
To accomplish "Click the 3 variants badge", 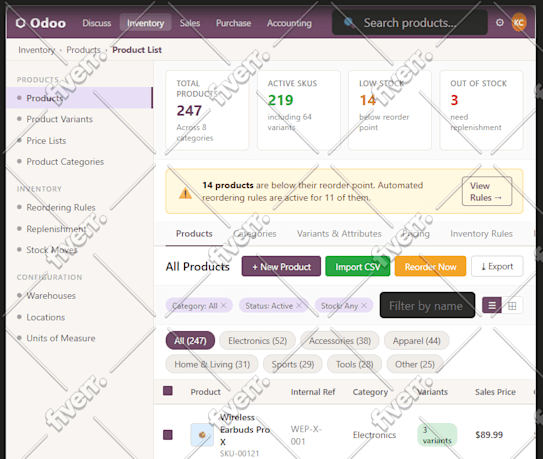I will (437, 435).
